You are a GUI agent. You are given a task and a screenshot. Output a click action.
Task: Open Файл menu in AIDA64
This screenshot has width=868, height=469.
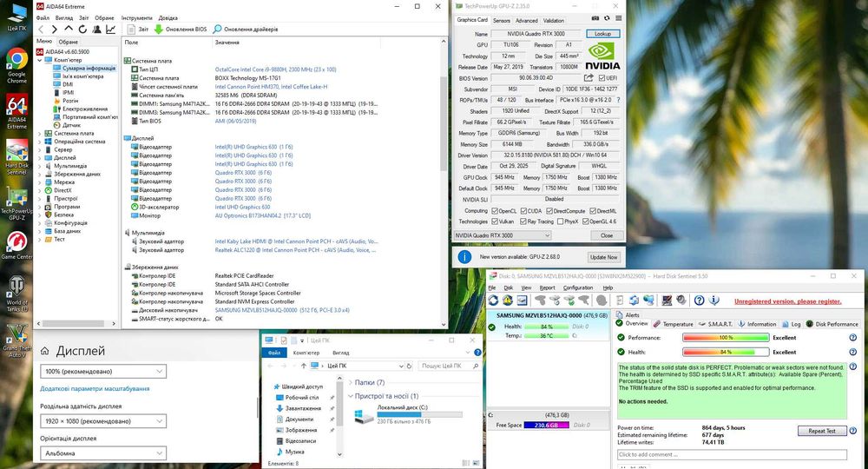[x=43, y=17]
